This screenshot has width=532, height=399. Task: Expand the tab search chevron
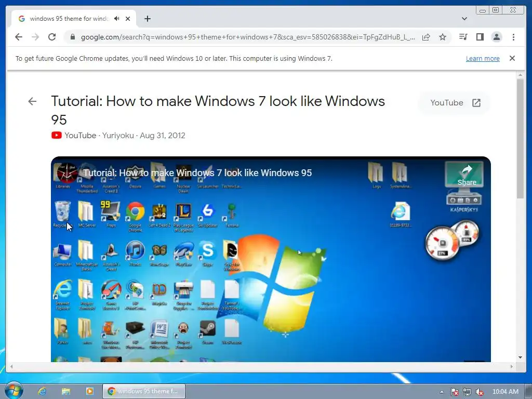tap(464, 19)
